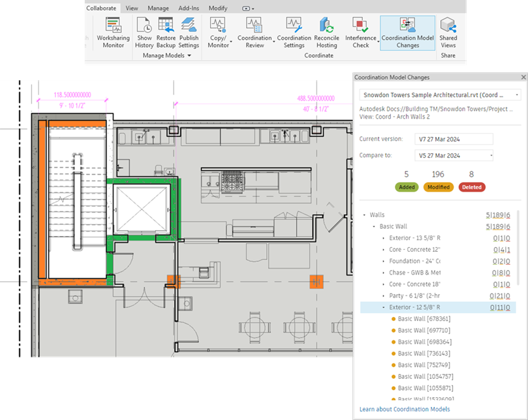Open Learn about Coordination Models link
The image size is (528, 420).
405,409
